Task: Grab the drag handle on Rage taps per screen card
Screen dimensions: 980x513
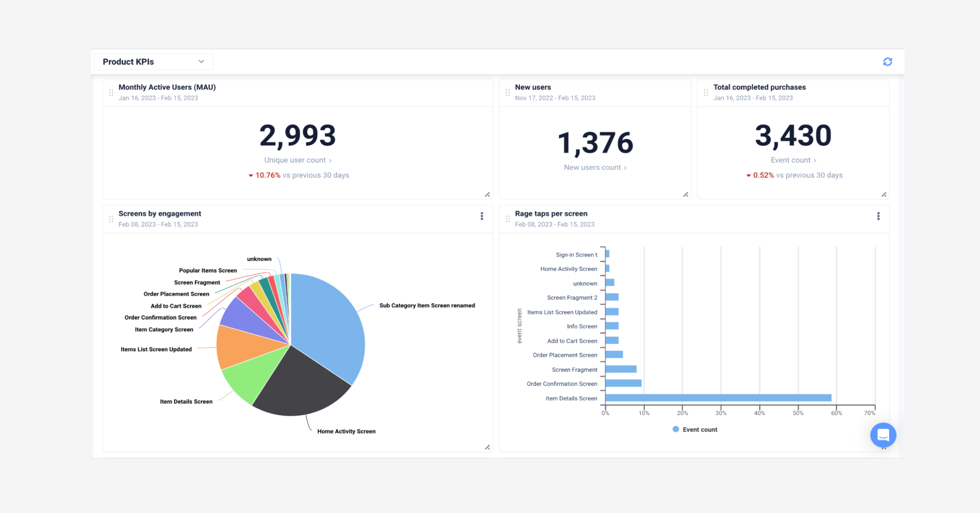Action: 507,219
